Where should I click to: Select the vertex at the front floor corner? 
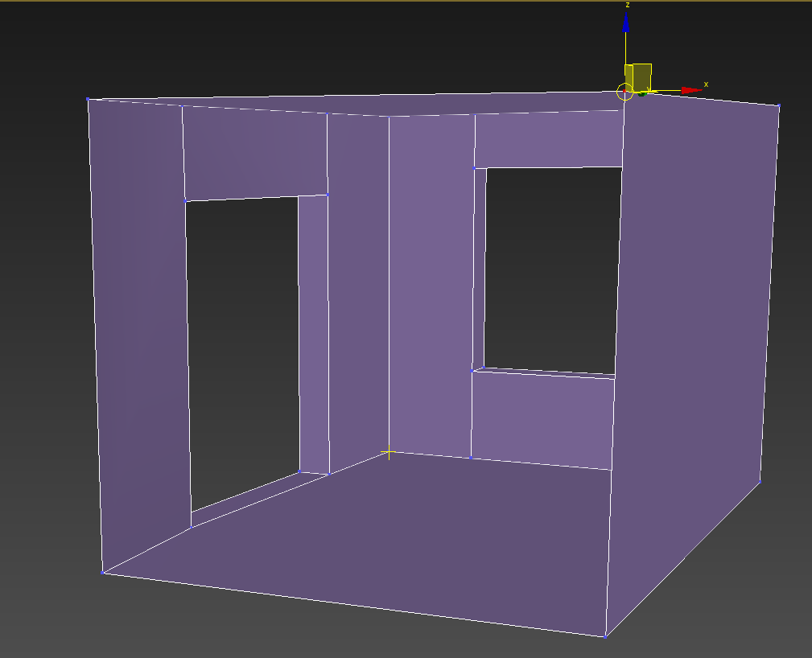click(x=604, y=638)
